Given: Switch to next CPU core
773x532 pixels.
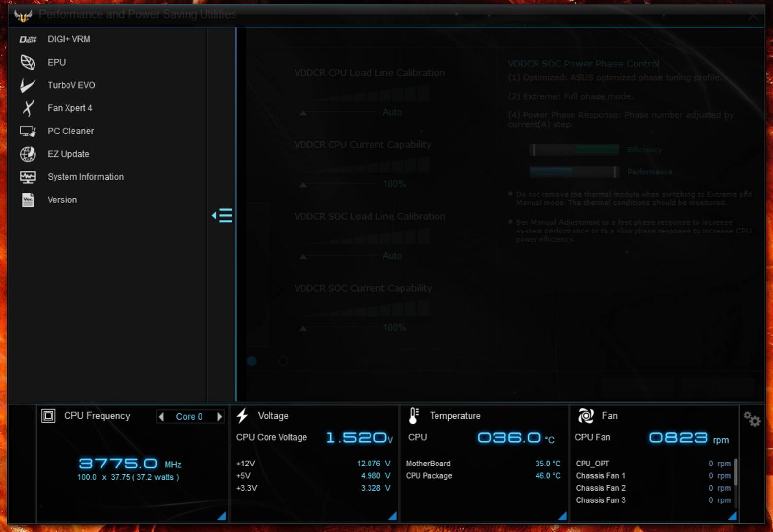Looking at the screenshot, I should [219, 417].
